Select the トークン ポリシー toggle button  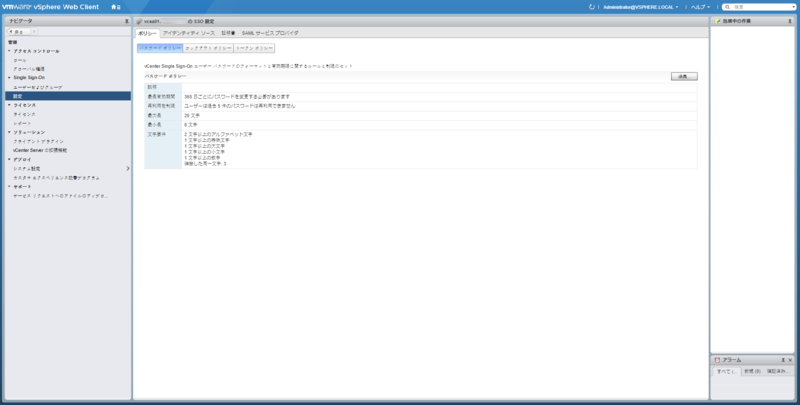click(254, 48)
